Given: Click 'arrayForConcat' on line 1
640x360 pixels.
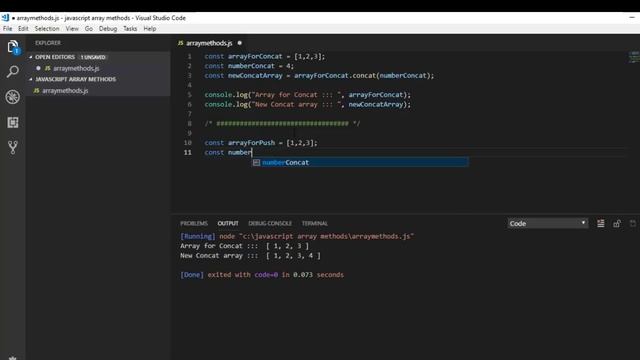Looking at the screenshot, I should point(255,56).
